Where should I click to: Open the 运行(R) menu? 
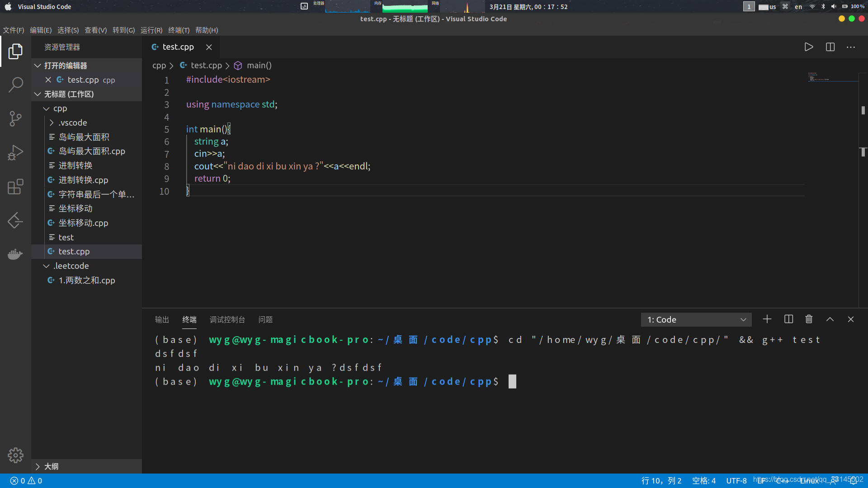(151, 30)
